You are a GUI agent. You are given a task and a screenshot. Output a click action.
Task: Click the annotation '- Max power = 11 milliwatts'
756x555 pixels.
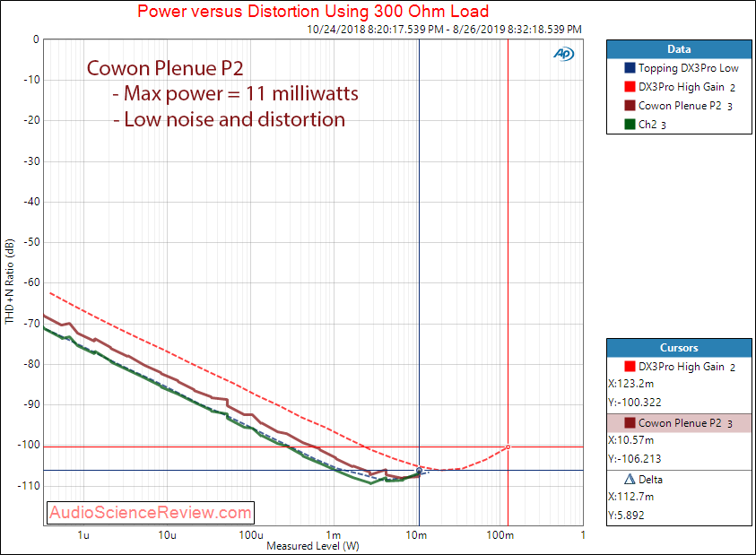pyautogui.click(x=235, y=93)
